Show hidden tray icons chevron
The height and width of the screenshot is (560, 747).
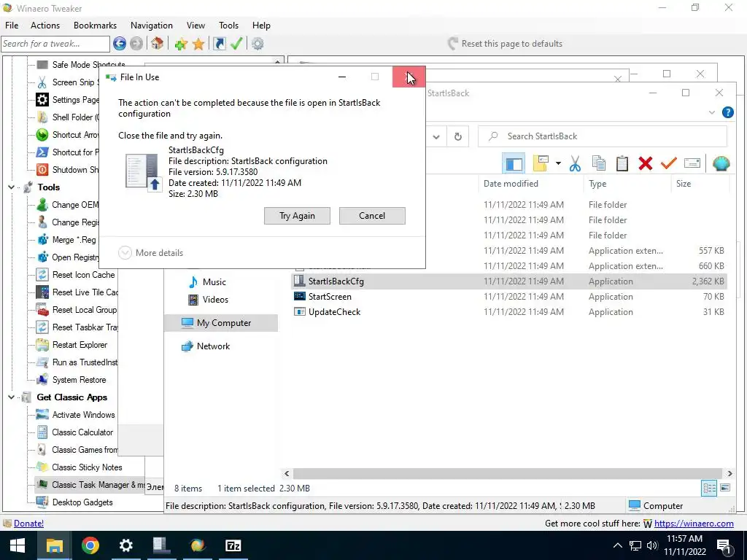click(617, 545)
